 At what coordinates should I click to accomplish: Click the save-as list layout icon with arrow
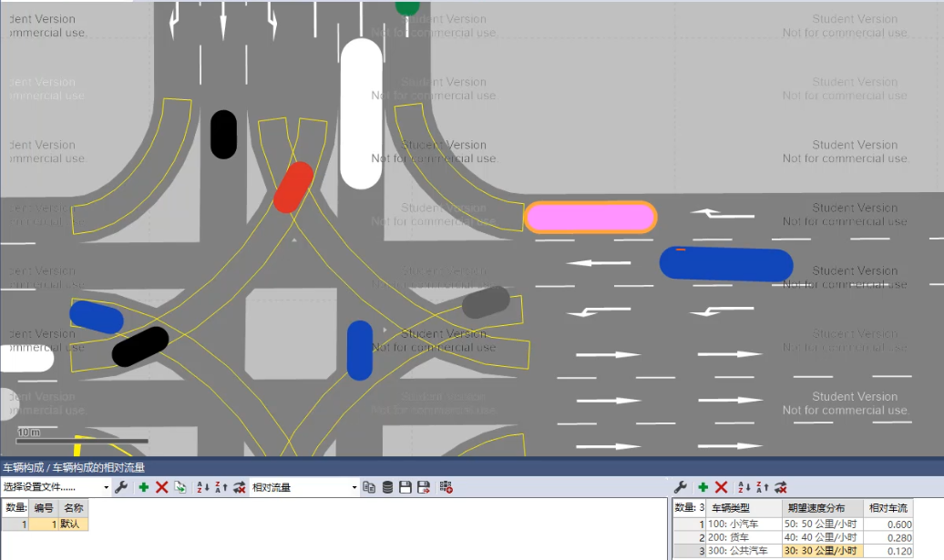coord(424,487)
